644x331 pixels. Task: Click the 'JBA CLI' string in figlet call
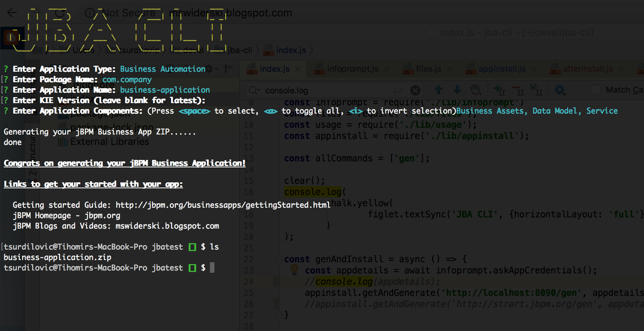475,214
